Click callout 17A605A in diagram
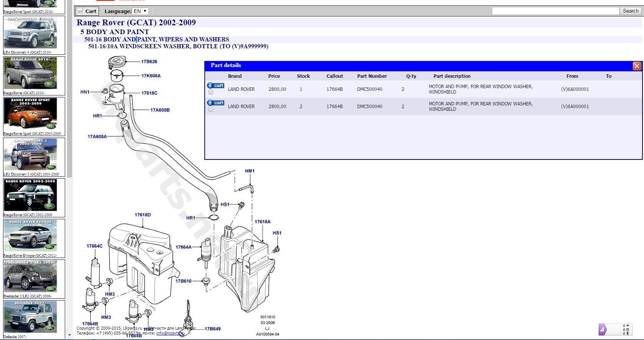This screenshot has width=644, height=340. point(97,136)
